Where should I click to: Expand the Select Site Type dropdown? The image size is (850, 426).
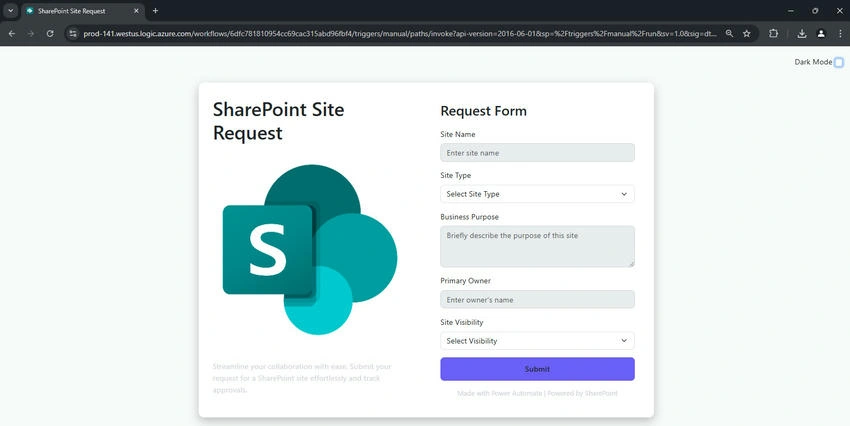[537, 194]
